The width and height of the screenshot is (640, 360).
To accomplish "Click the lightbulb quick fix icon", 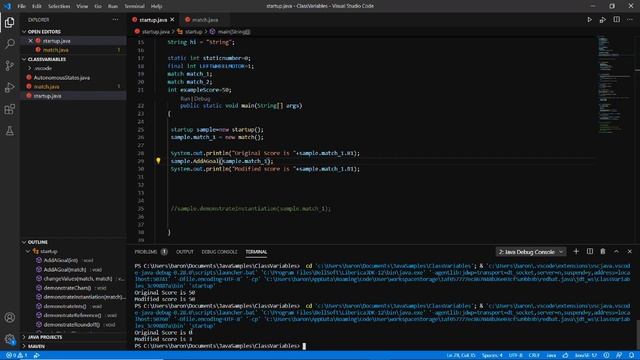I will pos(158,161).
